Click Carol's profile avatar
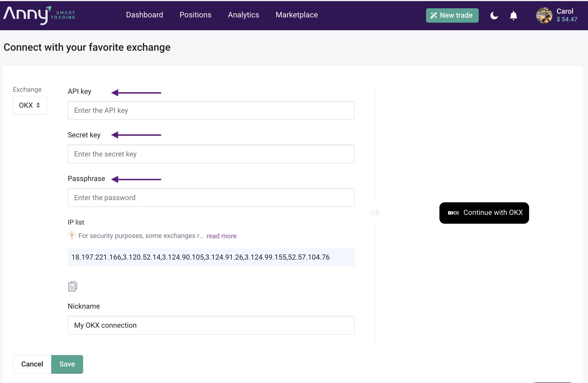 (x=544, y=15)
